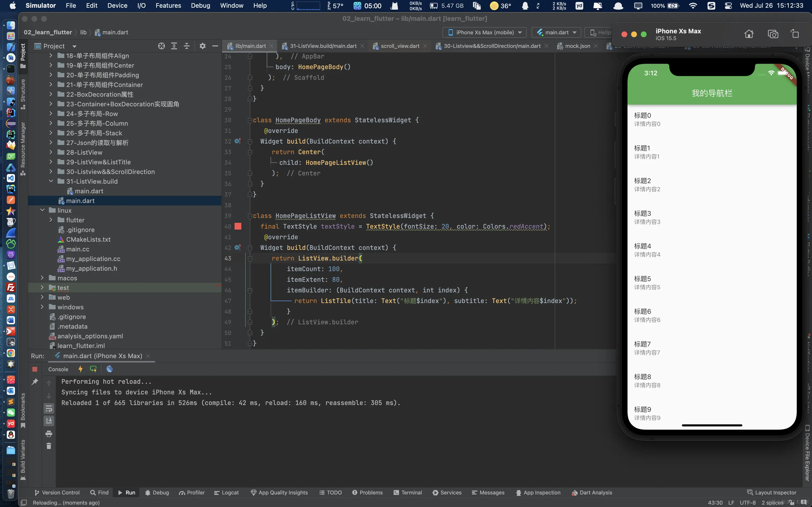
Task: Toggle scroll to end in console
Action: click(49, 421)
